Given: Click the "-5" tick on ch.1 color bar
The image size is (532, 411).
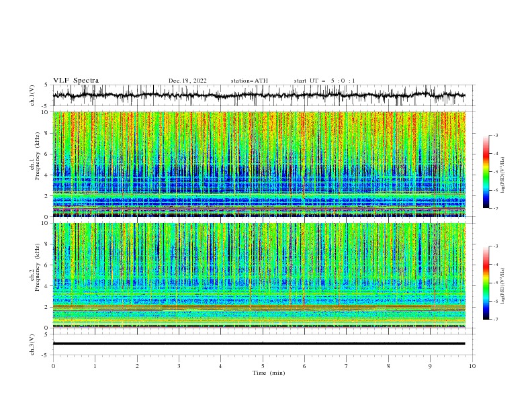Looking at the screenshot, I should 495,172.
